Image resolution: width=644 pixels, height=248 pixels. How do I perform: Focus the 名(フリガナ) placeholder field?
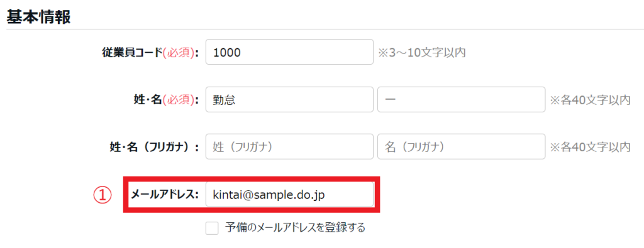pyautogui.click(x=461, y=146)
